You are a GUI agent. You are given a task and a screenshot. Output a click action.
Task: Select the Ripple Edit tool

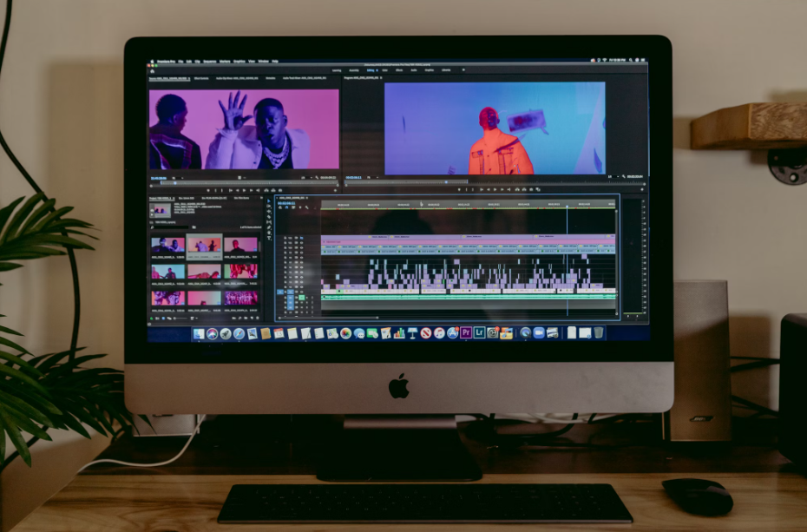click(x=269, y=212)
